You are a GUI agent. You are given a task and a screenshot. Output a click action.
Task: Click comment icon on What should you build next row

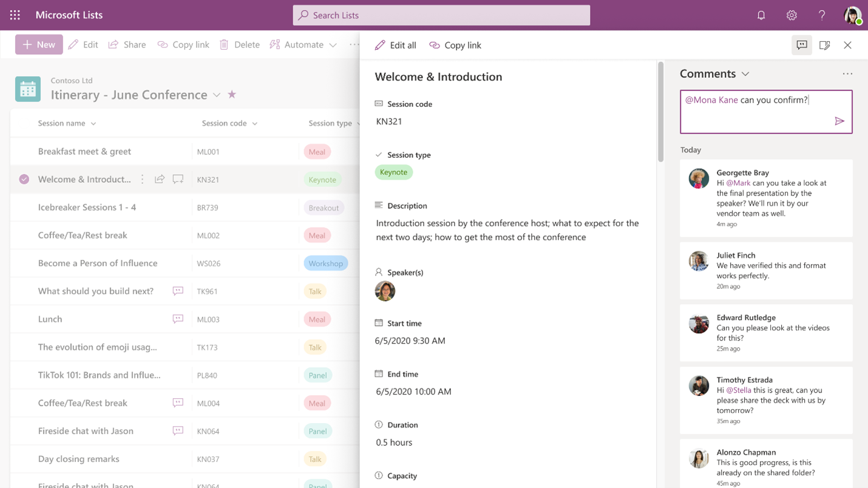click(178, 291)
